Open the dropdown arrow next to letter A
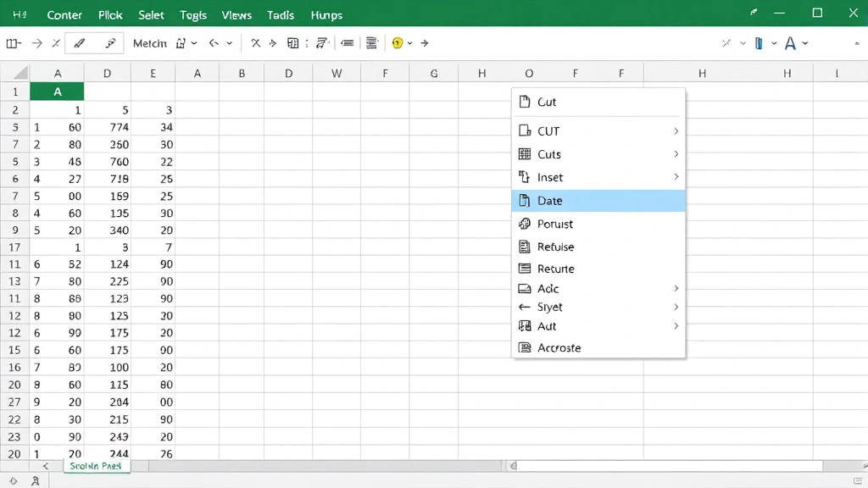 (x=805, y=43)
